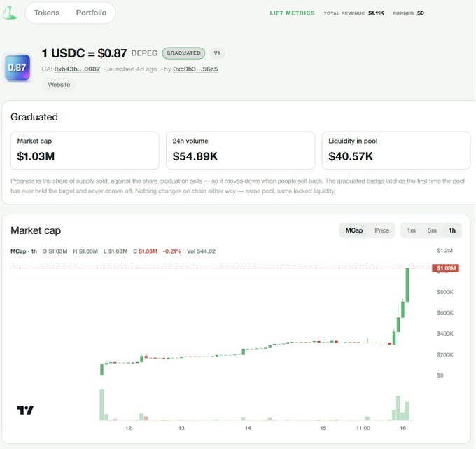The image size is (476, 449).
Task: Click the DEPEG ticker label
Action: [x=144, y=53]
